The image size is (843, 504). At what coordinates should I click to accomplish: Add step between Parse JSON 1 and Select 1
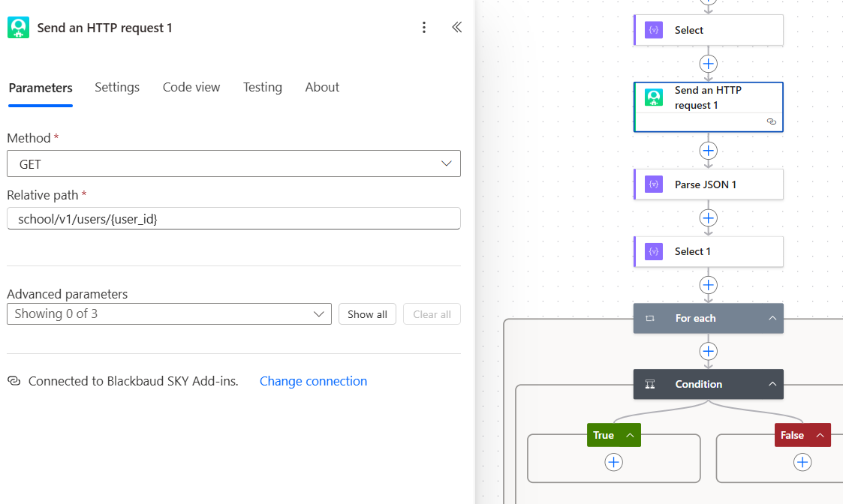point(708,217)
